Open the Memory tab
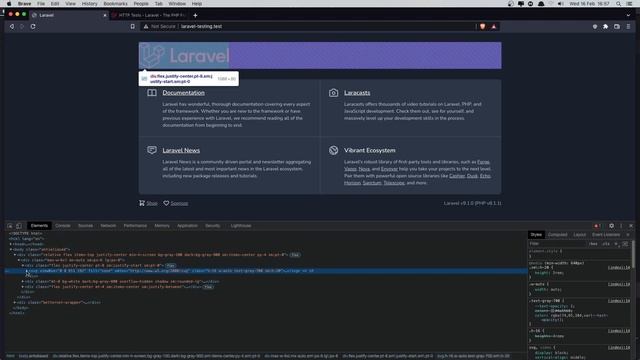Screen dimensions: 640x360 [162, 226]
